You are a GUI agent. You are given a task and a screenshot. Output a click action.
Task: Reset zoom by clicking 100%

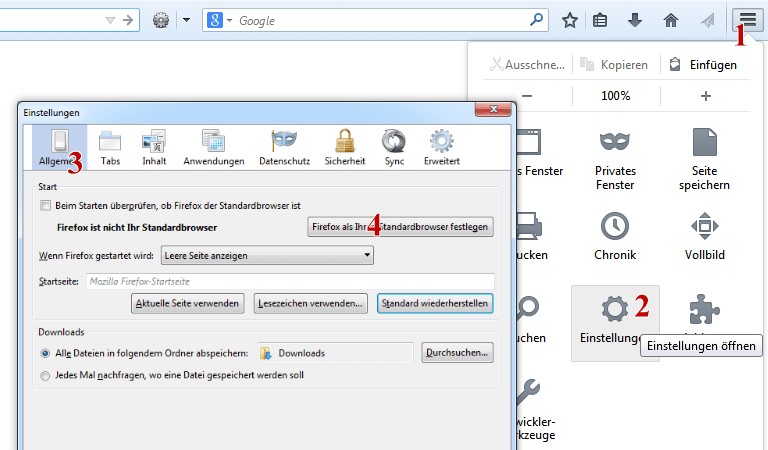click(616, 95)
